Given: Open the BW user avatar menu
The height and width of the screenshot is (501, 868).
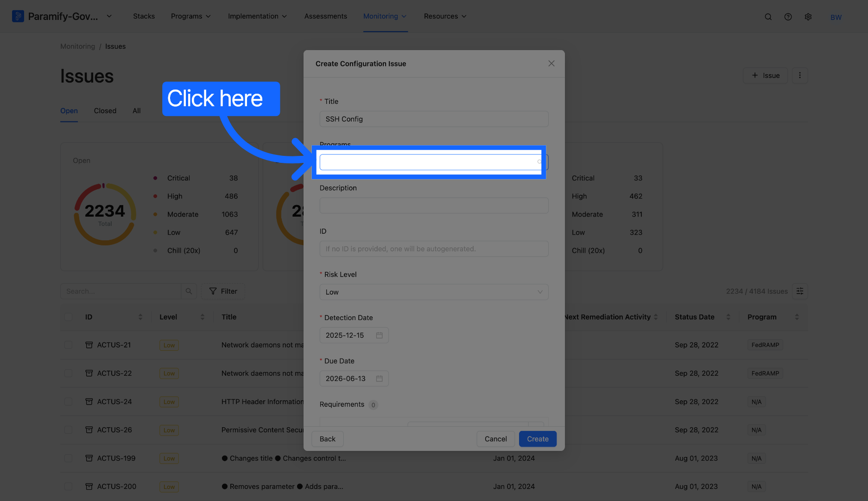Looking at the screenshot, I should point(836,17).
